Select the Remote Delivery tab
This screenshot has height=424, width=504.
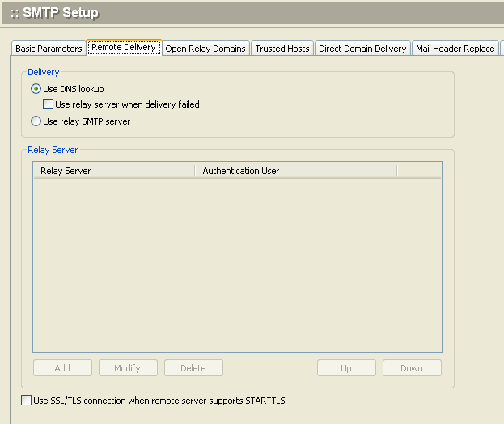pos(124,48)
